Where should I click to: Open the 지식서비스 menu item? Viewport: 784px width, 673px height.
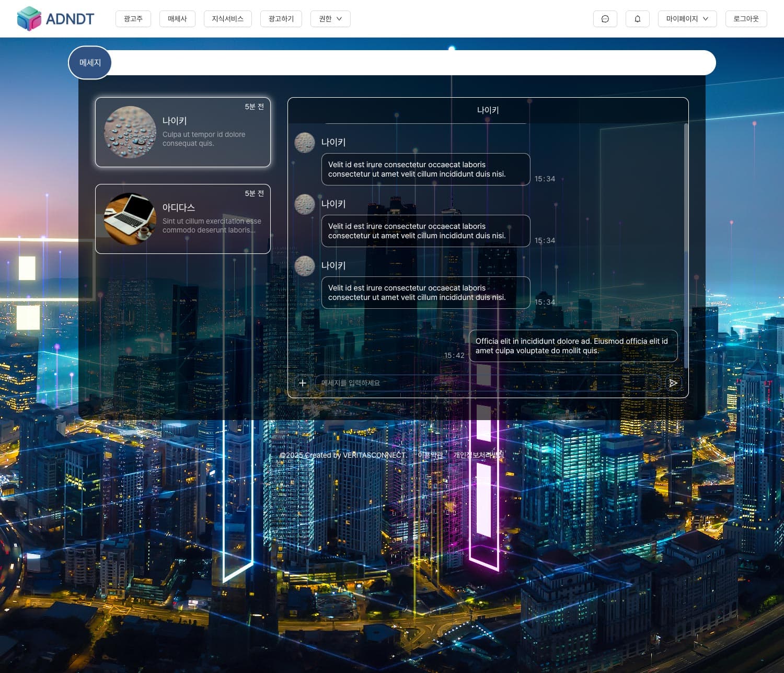click(x=227, y=19)
